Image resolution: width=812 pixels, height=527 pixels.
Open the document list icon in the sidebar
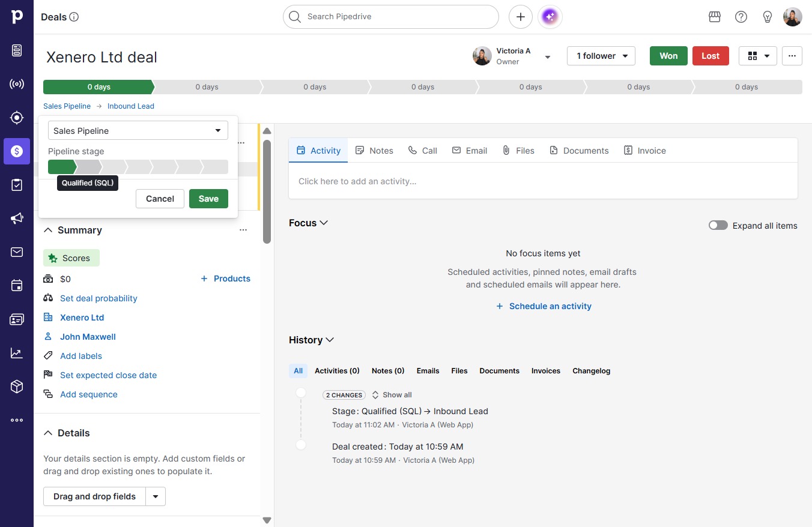coord(17,50)
